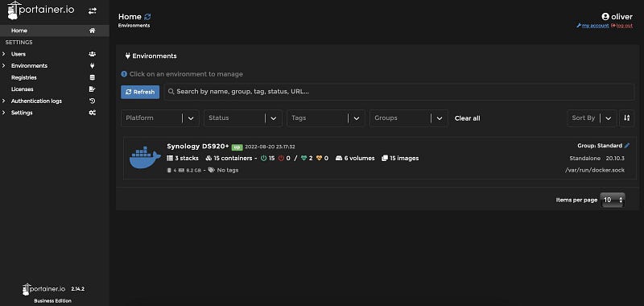Image resolution: width=644 pixels, height=306 pixels.
Task: Click the red stopped power icon
Action: pos(281,158)
